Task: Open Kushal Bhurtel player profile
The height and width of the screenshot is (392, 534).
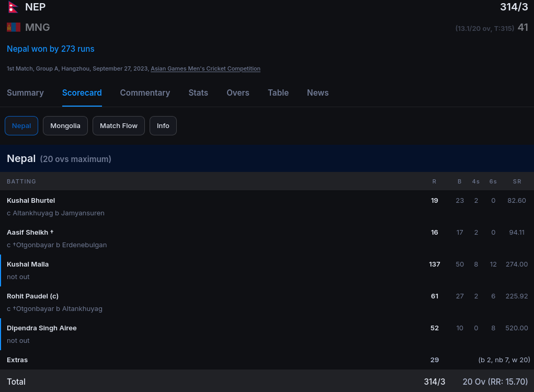Action: 31,201
